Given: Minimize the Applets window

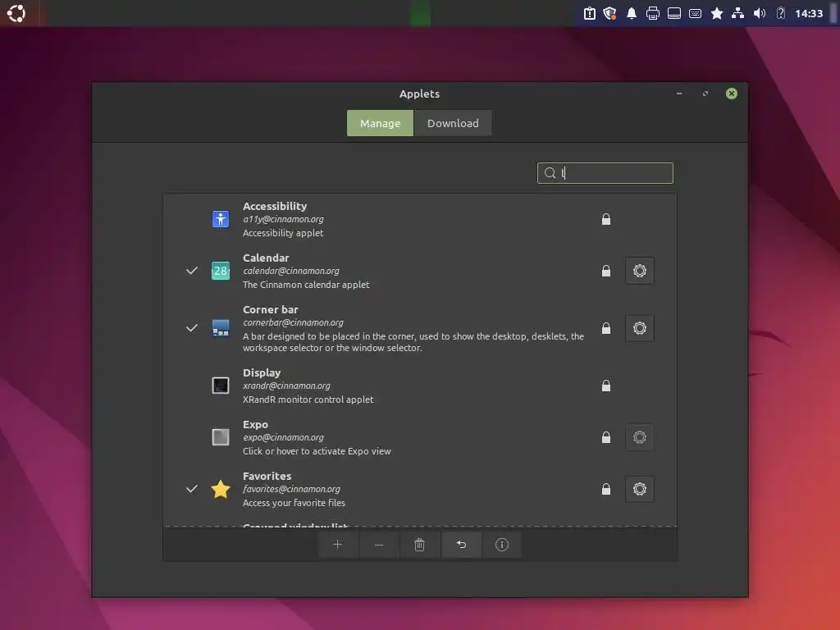Looking at the screenshot, I should [x=678, y=94].
